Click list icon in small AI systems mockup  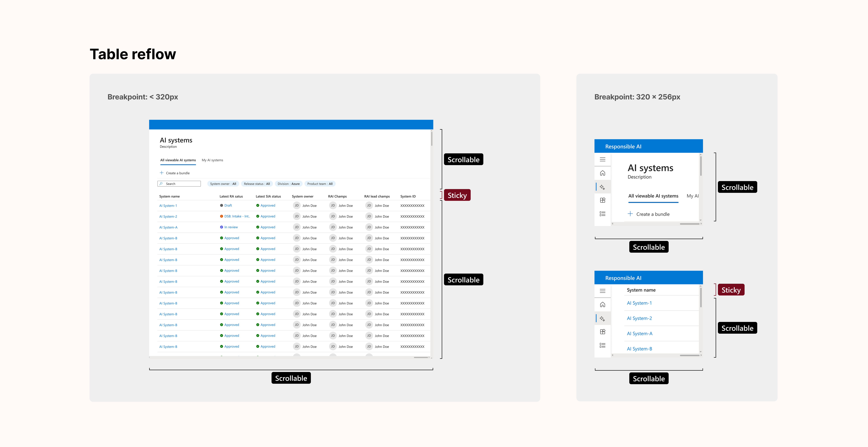[603, 214]
